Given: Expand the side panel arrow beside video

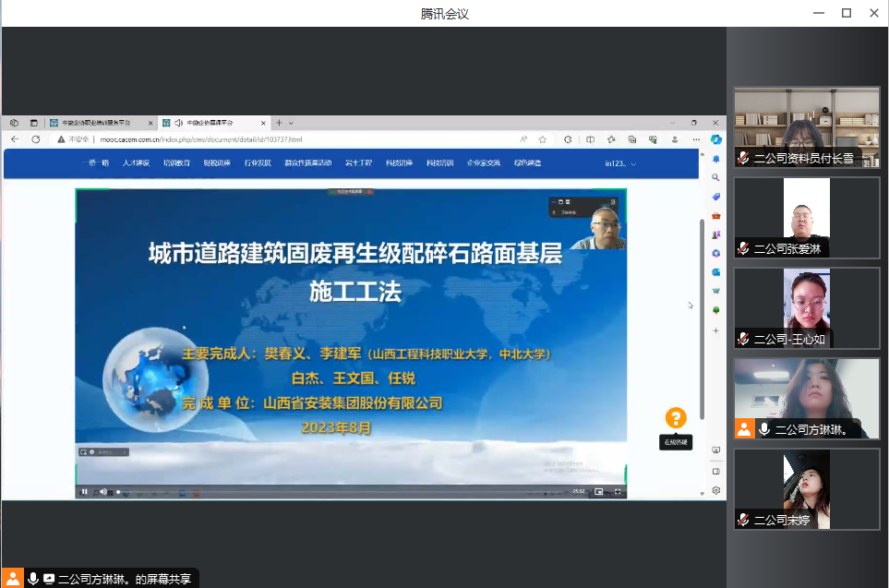Looking at the screenshot, I should pyautogui.click(x=690, y=306).
